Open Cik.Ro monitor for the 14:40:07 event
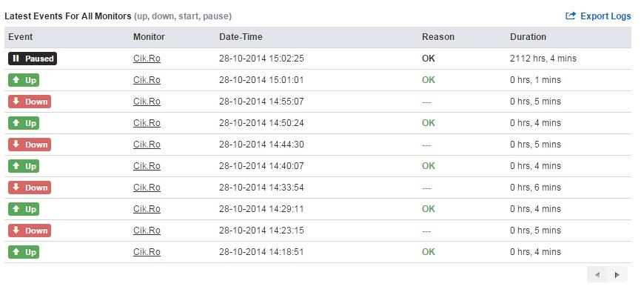Image resolution: width=644 pixels, height=298 pixels. point(147,166)
